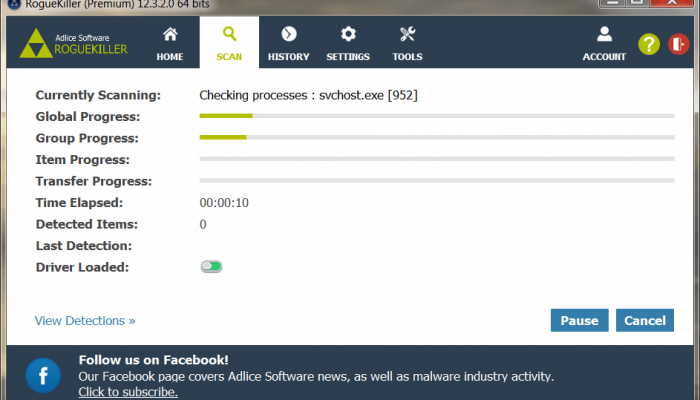Open the View Detections link
The image size is (700, 400).
click(x=85, y=321)
